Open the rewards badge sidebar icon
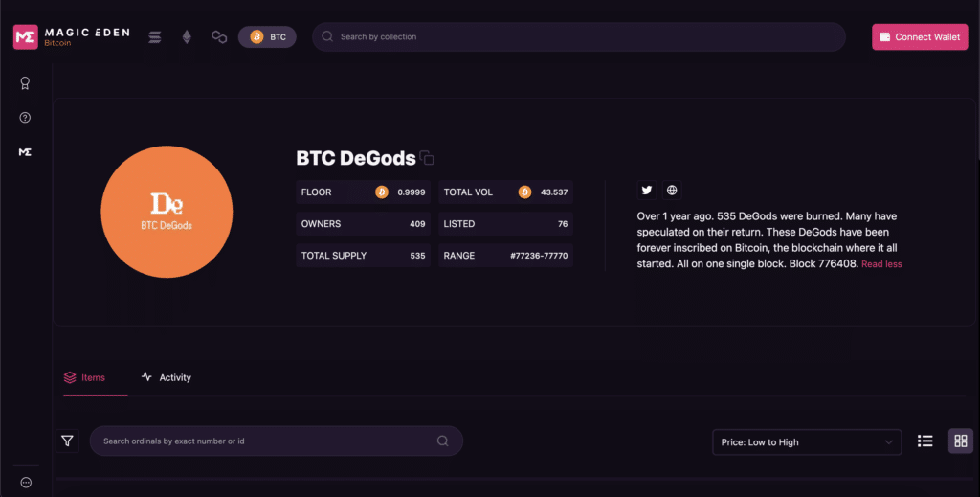This screenshot has height=497, width=980. [25, 83]
